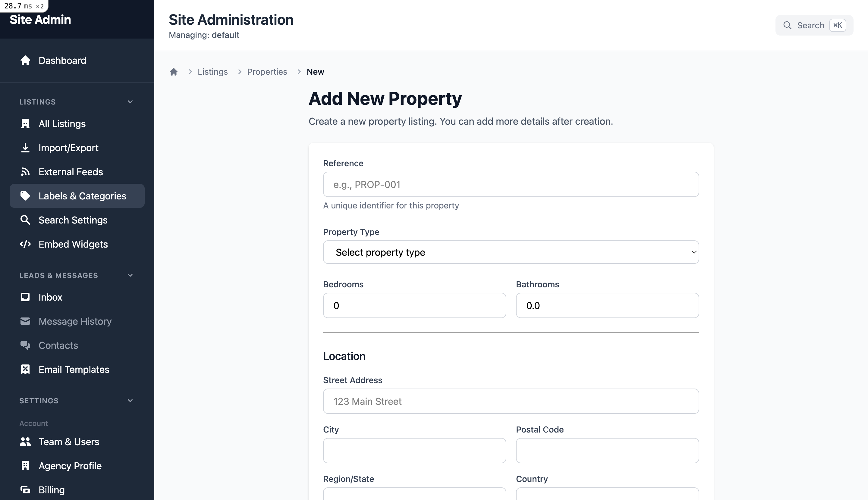
Task: Click the Import/Export download icon
Action: point(25,148)
